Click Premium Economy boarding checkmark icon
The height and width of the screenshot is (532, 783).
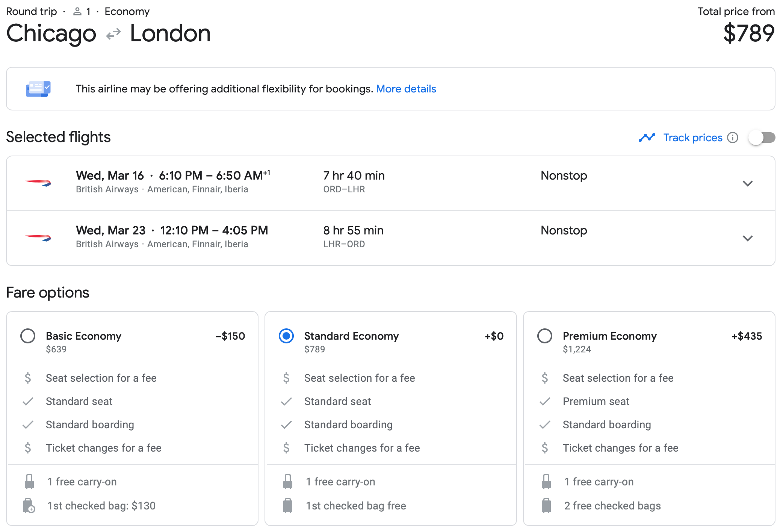tap(545, 425)
